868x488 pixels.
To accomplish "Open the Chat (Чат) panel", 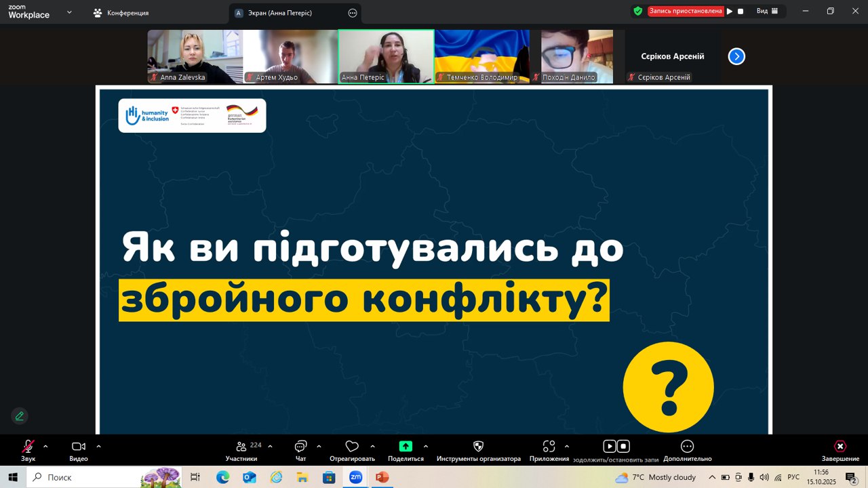I will (300, 447).
